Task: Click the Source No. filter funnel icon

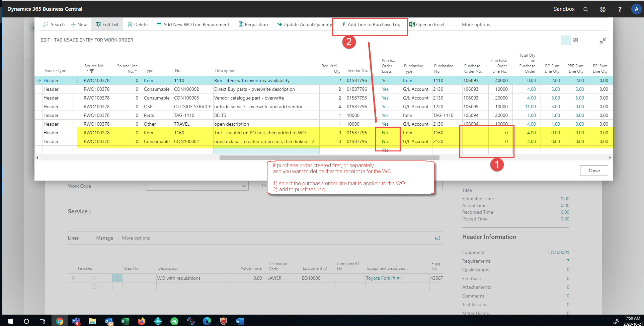Action: [x=92, y=71]
